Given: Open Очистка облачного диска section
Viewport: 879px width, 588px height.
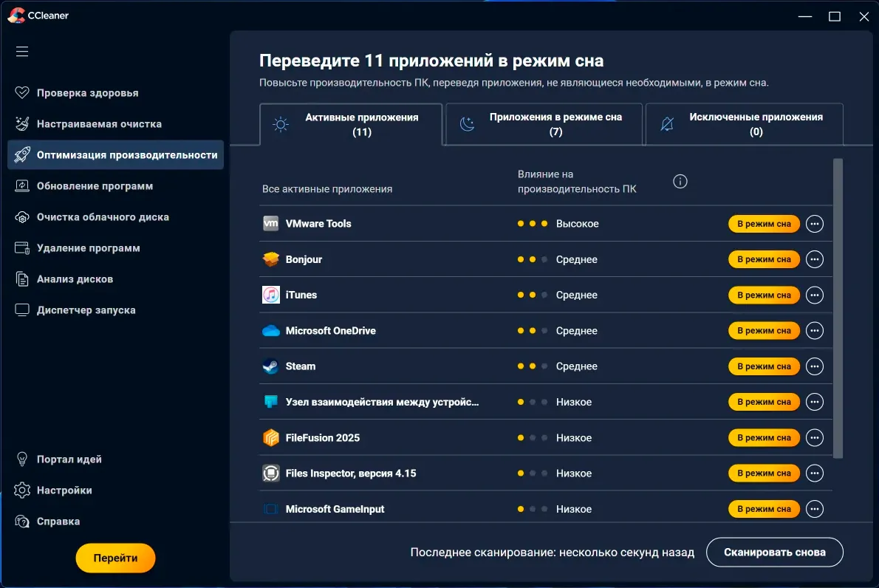Looking at the screenshot, I should pos(115,217).
